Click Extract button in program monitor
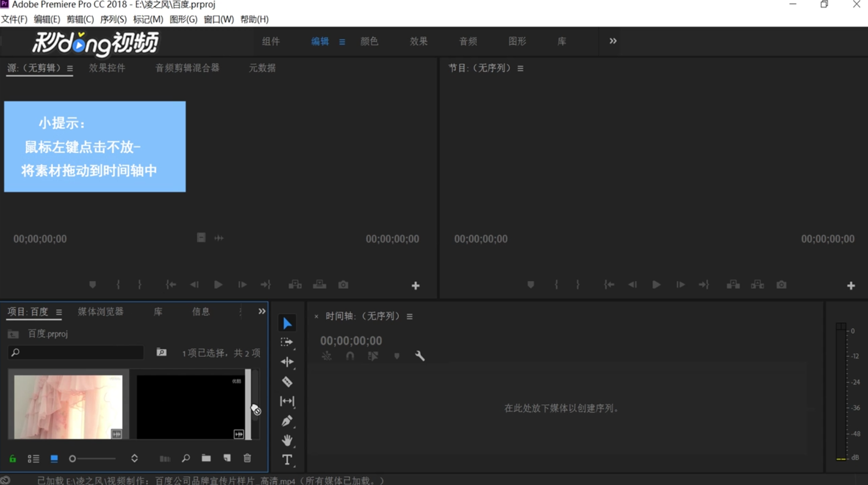This screenshot has height=485, width=868. tap(757, 284)
